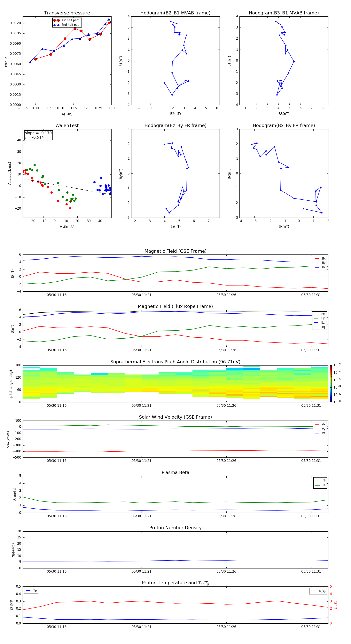Screen dimensions: 351x644
Task: Click the "pitch angle (deg)" axis label
Action: coord(11,384)
